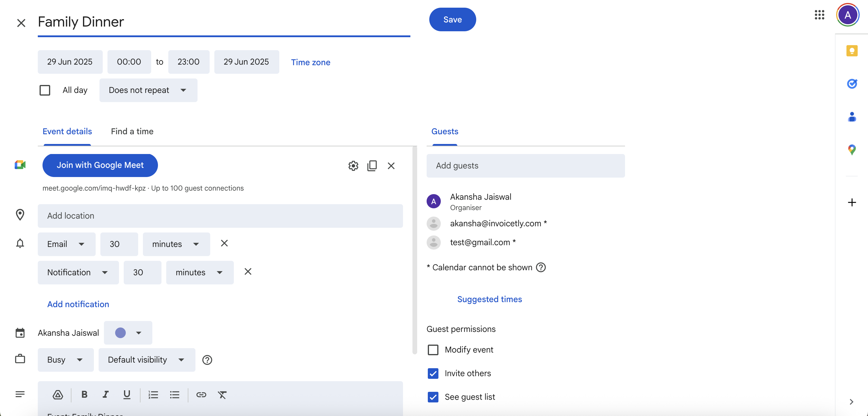This screenshot has height=416, width=868.
Task: Enable Modify event guest permission
Action: coord(433,350)
